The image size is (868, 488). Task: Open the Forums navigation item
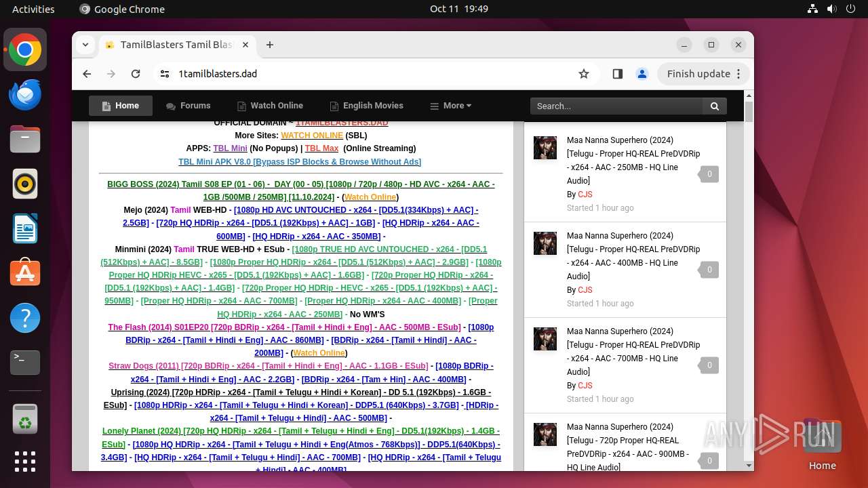(x=188, y=106)
